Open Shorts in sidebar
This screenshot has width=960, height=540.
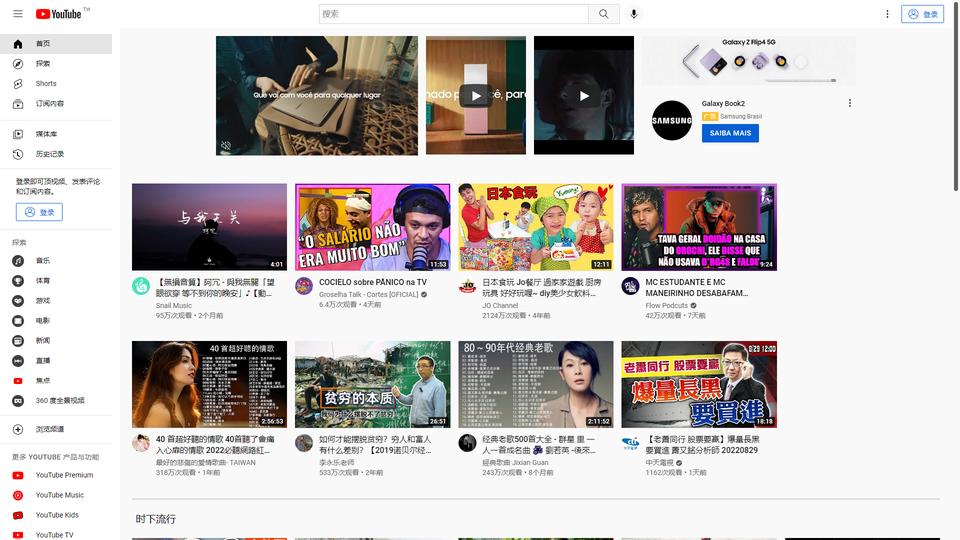pyautogui.click(x=56, y=84)
